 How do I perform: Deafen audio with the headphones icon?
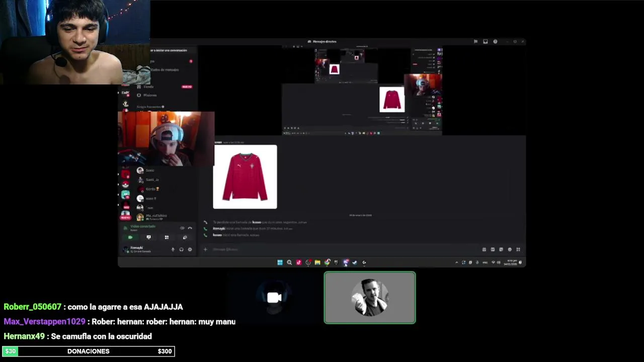181,249
